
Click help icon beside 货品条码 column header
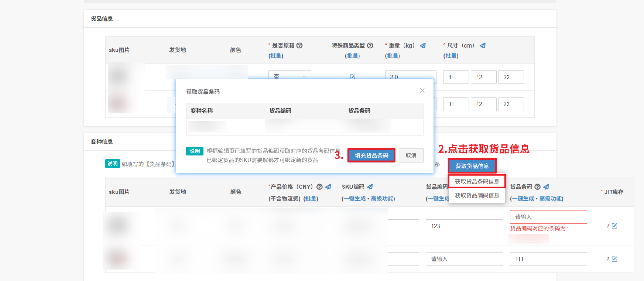tap(537, 187)
